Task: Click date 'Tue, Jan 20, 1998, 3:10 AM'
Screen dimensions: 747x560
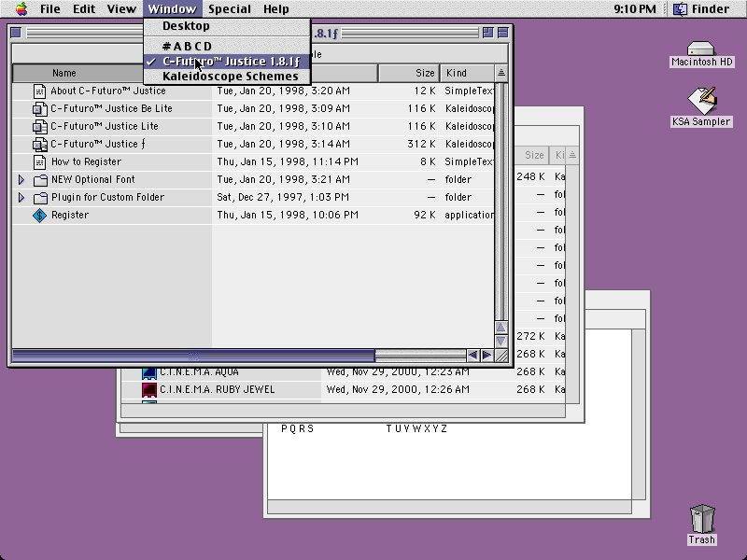Action: 284,126
